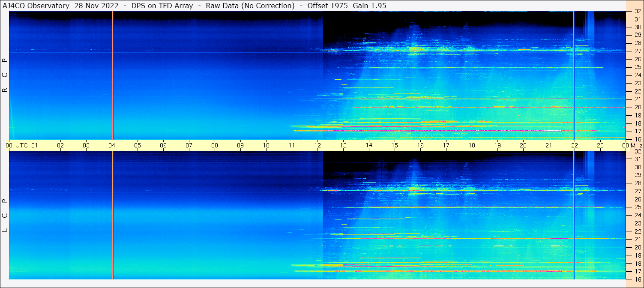Select the 20 hour tick on time axis
The height and width of the screenshot is (288, 644).
click(x=523, y=145)
